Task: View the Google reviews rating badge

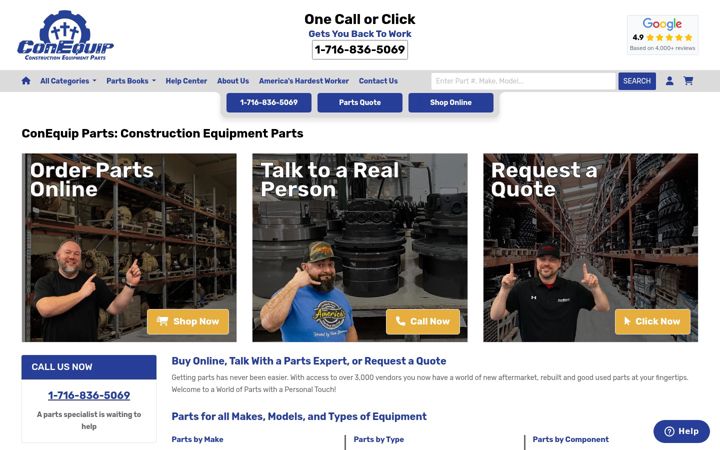Action: [x=663, y=35]
